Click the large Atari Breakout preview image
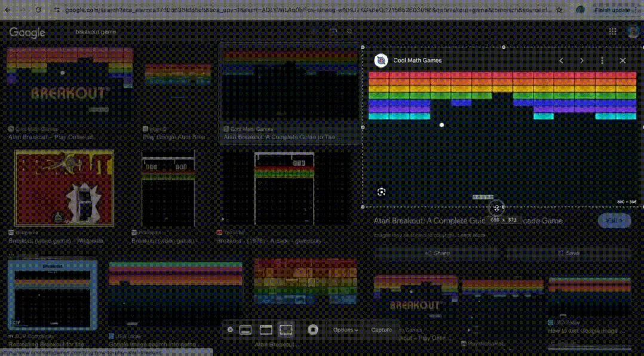644x356 pixels. click(x=502, y=137)
